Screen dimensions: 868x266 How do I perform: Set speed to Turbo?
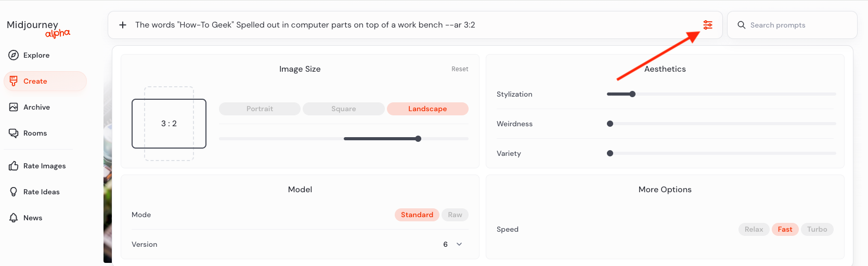(817, 229)
